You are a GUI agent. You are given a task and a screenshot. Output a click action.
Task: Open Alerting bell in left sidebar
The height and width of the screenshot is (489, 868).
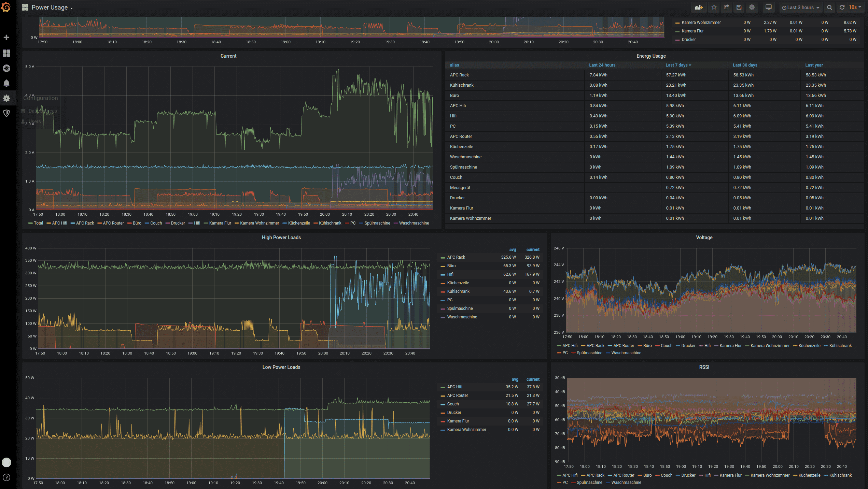tap(6, 83)
